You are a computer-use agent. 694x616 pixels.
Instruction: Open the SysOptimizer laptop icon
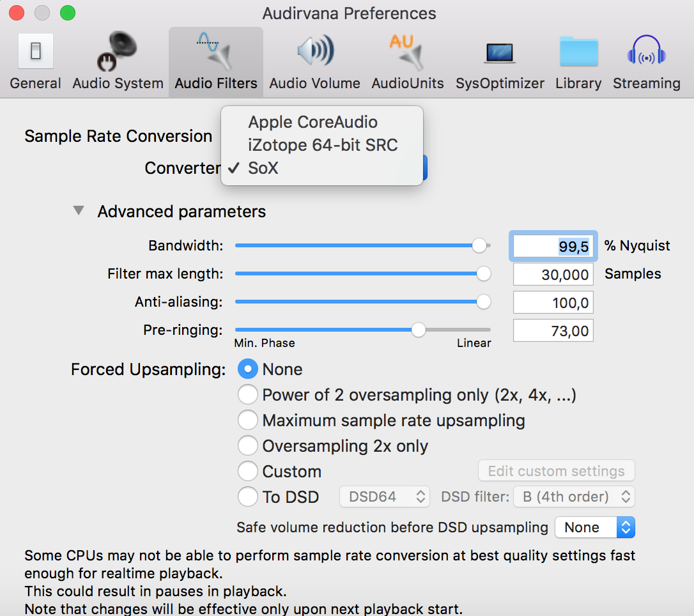tap(500, 53)
